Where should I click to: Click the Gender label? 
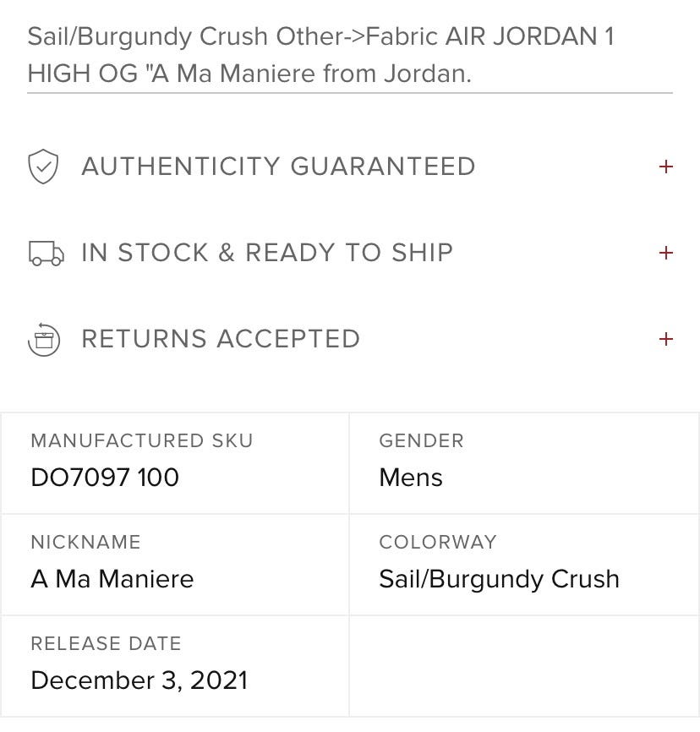[422, 440]
